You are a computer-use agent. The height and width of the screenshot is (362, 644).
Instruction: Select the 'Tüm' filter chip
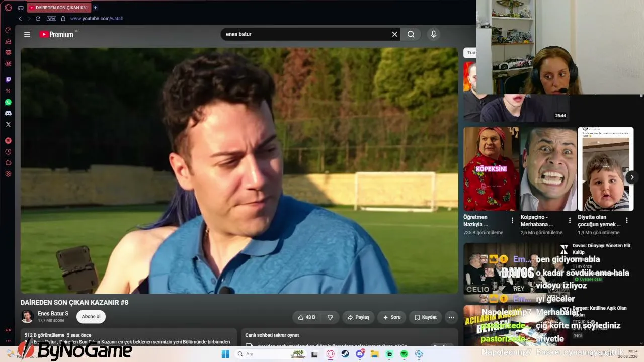coord(471,53)
